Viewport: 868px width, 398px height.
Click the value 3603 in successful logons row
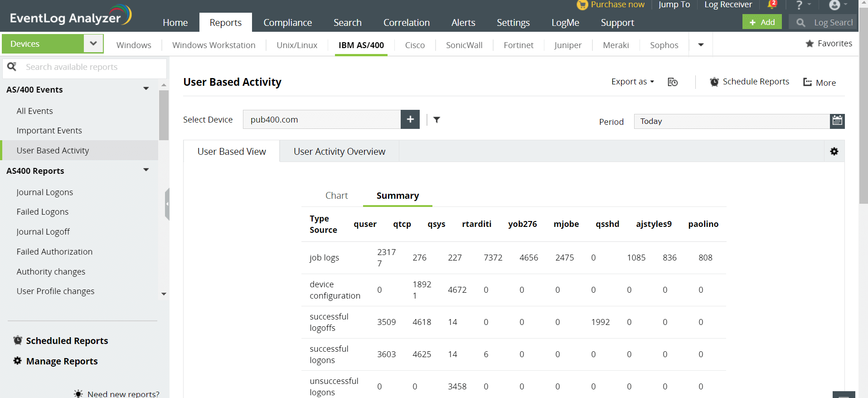coord(386,354)
